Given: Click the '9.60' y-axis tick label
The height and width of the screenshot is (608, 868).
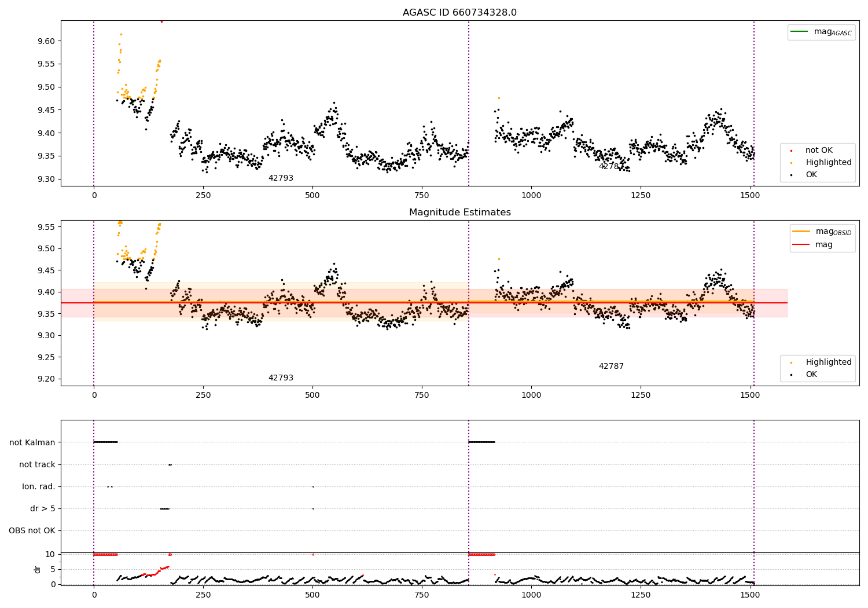Looking at the screenshot, I should (x=46, y=41).
